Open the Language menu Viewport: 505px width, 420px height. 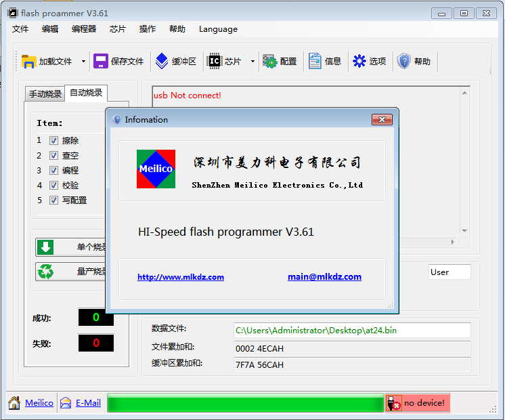(218, 29)
